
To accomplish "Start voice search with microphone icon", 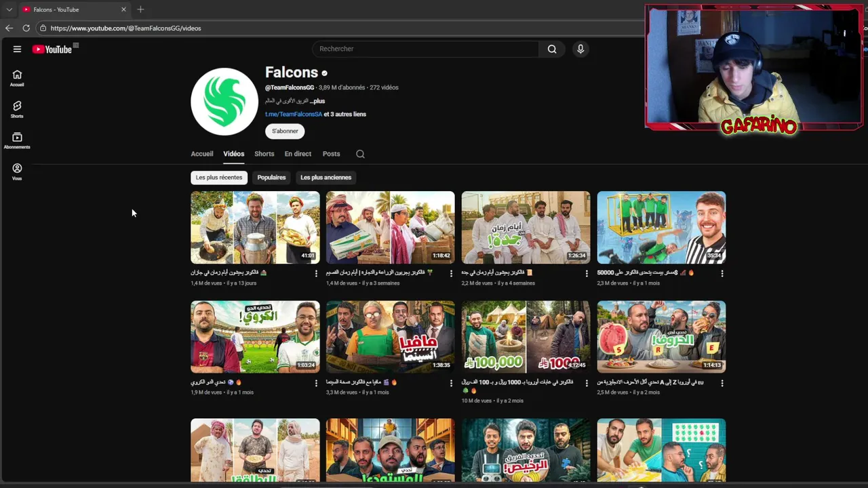I will click(x=580, y=49).
